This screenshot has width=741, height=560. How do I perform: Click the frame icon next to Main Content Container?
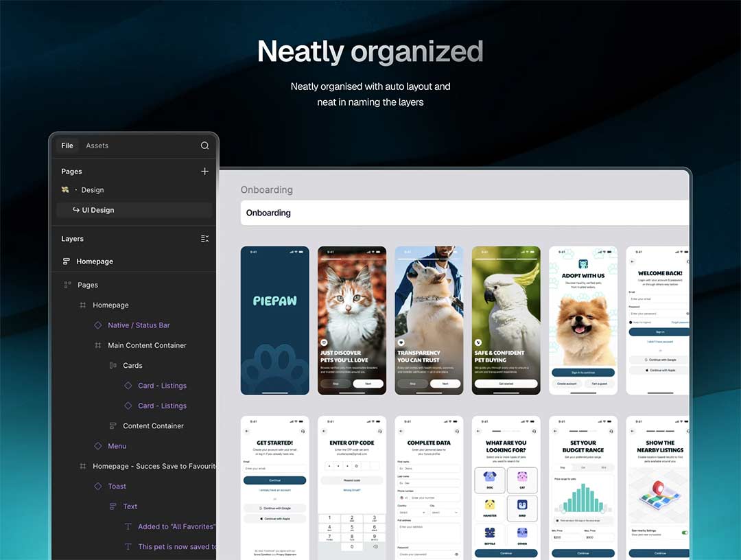pos(97,345)
